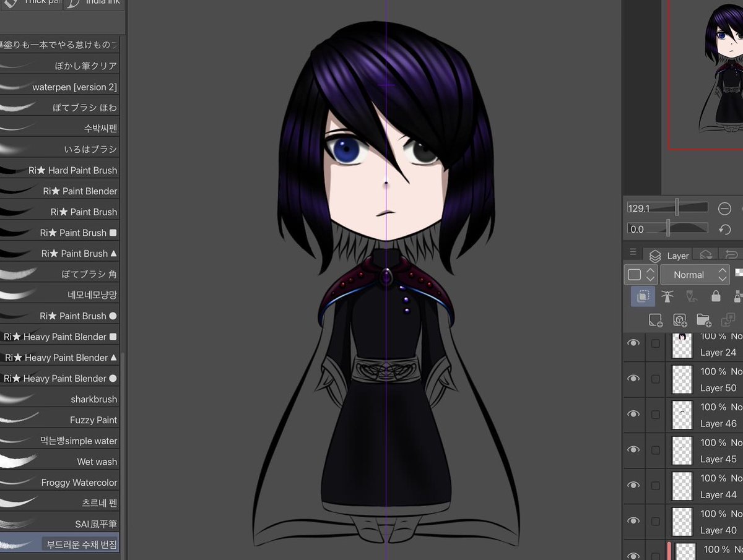743x560 pixels.
Task: Click the zoom out minus circle icon
Action: tap(724, 209)
